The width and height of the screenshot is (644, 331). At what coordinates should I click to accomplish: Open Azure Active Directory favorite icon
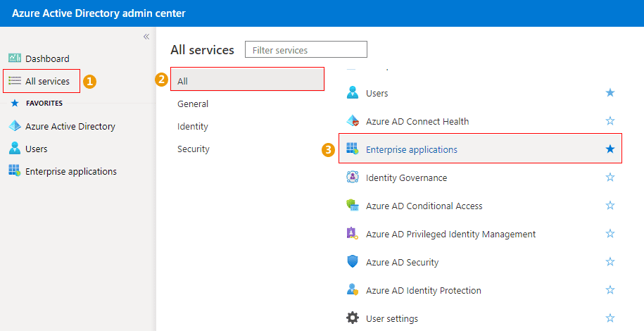click(x=15, y=126)
